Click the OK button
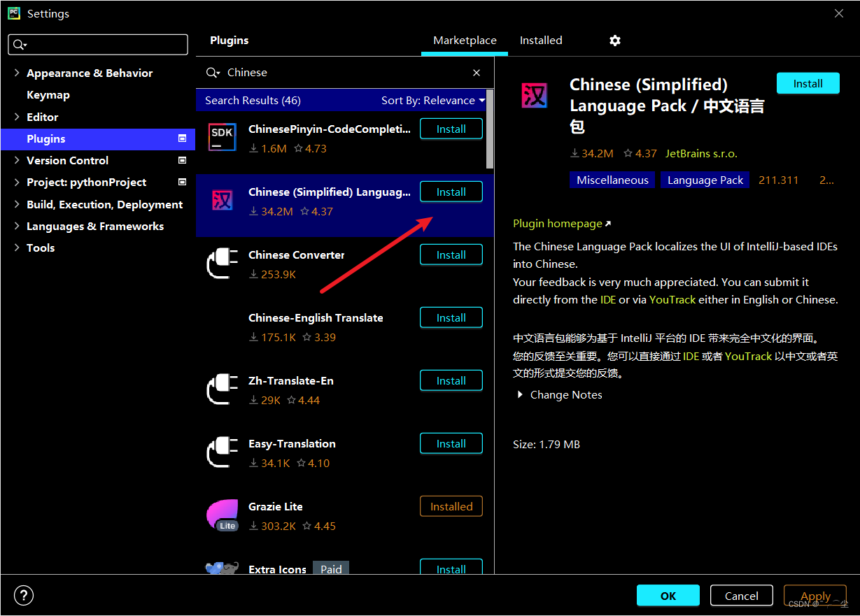 click(x=668, y=596)
